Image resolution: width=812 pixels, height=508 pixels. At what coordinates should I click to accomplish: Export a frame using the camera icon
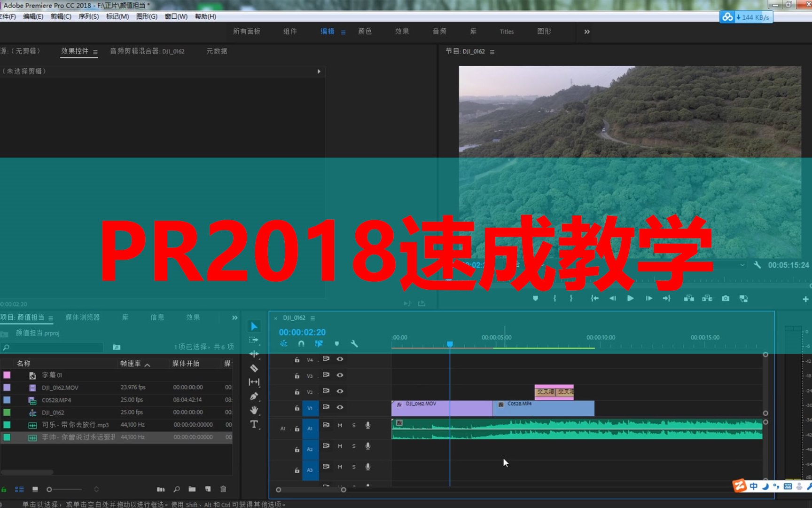coord(725,298)
